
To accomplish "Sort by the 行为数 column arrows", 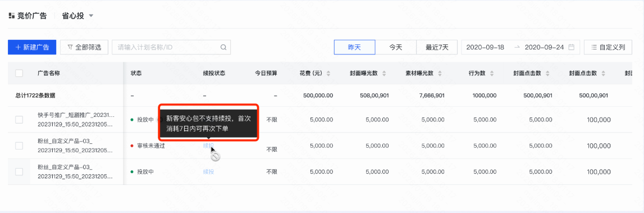I will [x=492, y=74].
